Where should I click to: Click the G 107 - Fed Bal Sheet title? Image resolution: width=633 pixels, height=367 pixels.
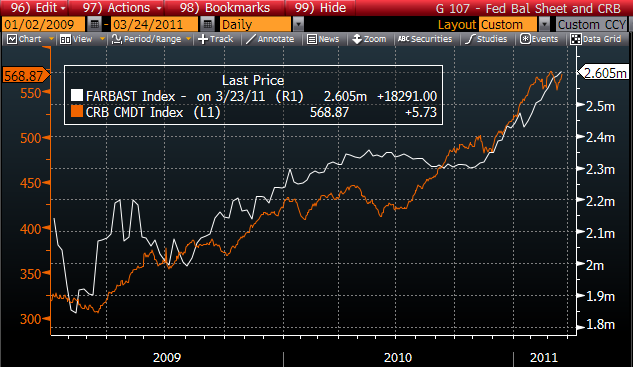tap(528, 8)
